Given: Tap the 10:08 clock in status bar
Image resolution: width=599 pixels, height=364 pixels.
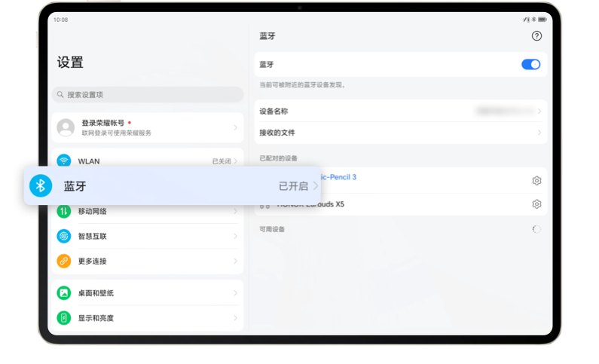Looking at the screenshot, I should pyautogui.click(x=61, y=20).
